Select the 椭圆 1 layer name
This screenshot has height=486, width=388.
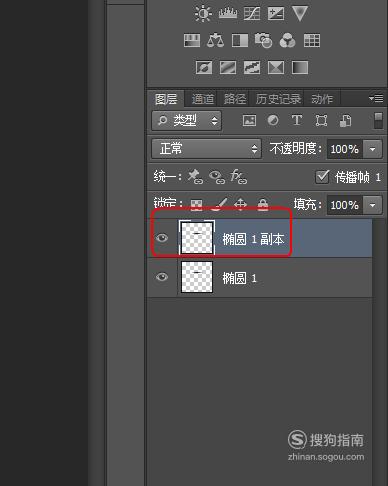[239, 278]
